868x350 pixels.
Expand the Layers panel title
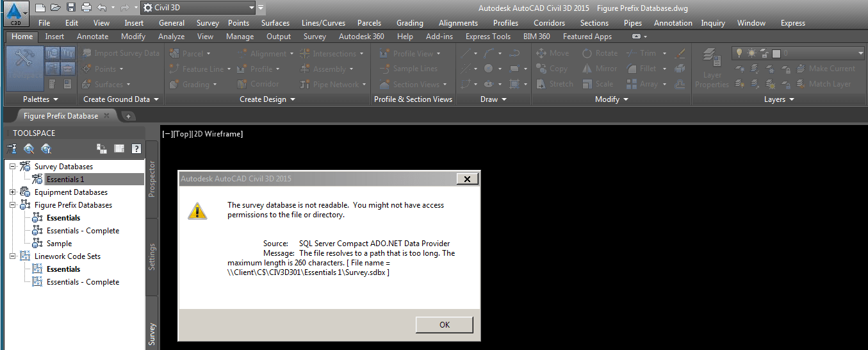click(779, 99)
